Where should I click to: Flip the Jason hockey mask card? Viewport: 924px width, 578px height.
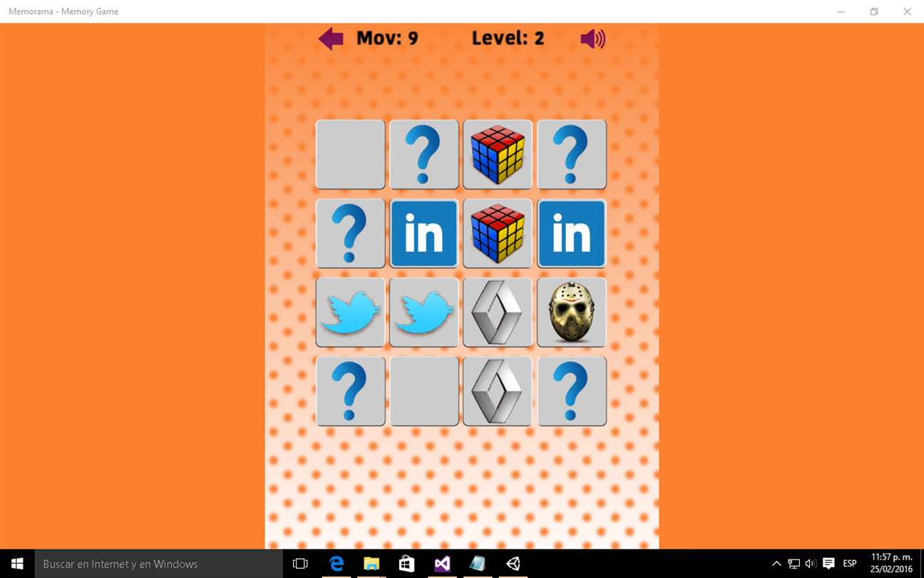[x=572, y=313]
